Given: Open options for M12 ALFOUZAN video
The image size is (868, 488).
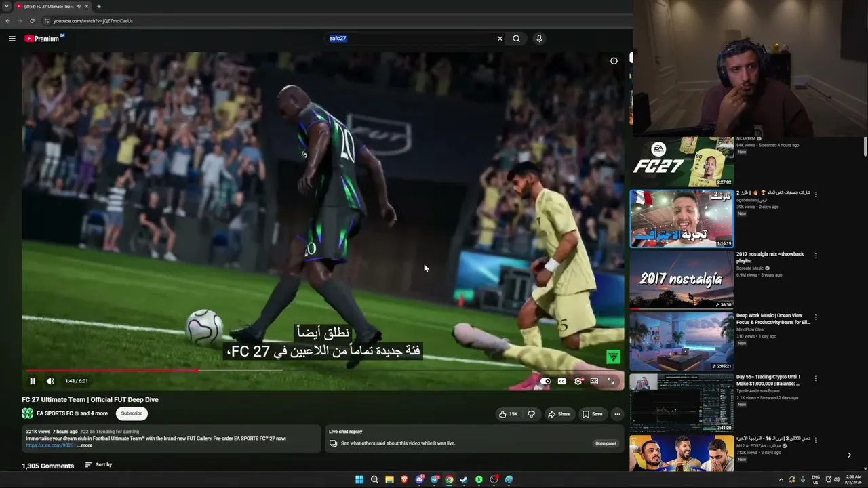Looking at the screenshot, I should pyautogui.click(x=816, y=440).
